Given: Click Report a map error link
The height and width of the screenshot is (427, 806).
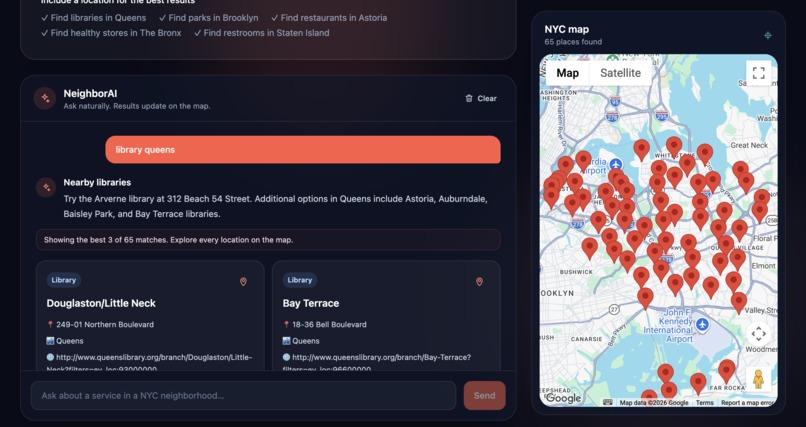Looking at the screenshot, I should point(747,403).
